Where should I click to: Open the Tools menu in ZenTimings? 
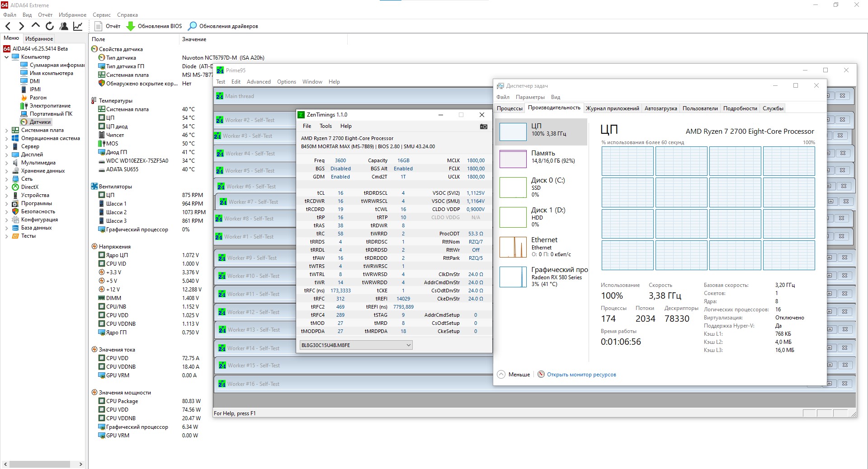[x=325, y=126]
